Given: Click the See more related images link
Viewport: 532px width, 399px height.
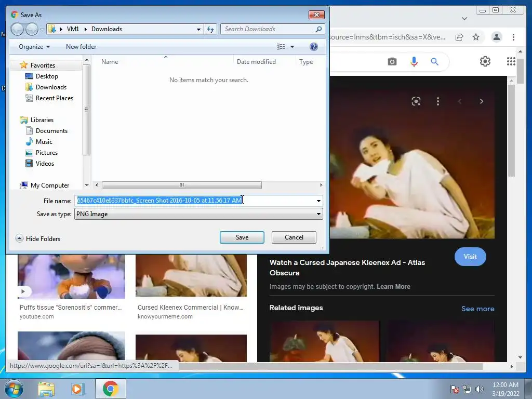Looking at the screenshot, I should point(477,309).
